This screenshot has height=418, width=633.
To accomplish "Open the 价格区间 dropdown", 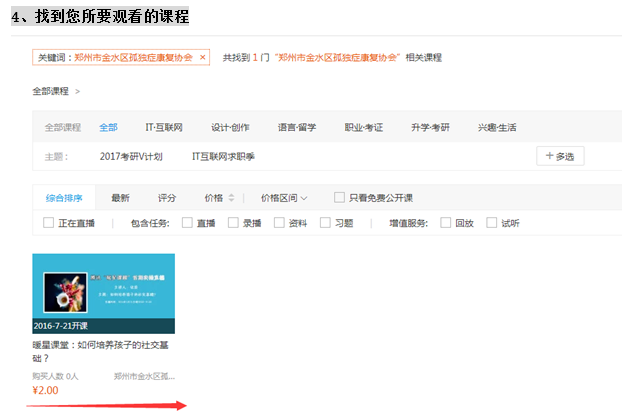I will (284, 198).
